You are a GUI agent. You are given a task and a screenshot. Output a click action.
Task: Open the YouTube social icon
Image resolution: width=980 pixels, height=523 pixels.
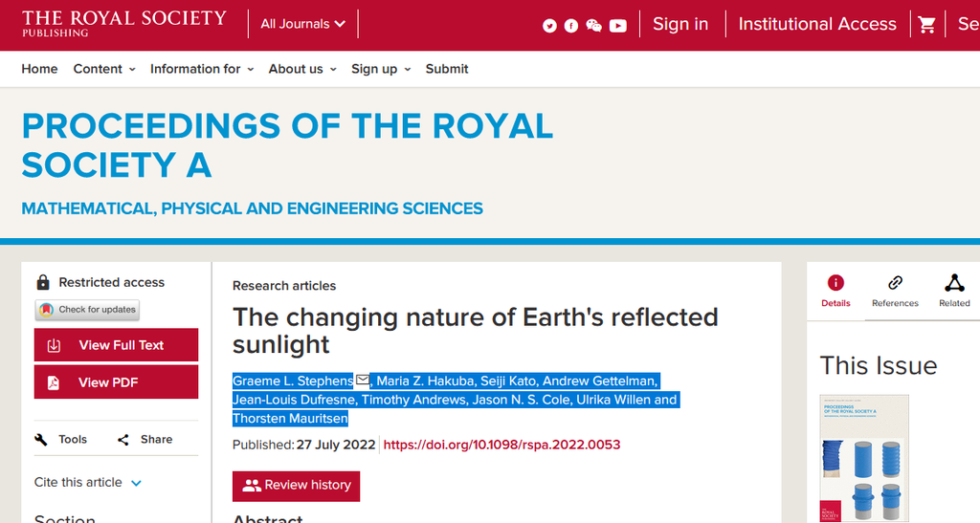(618, 26)
